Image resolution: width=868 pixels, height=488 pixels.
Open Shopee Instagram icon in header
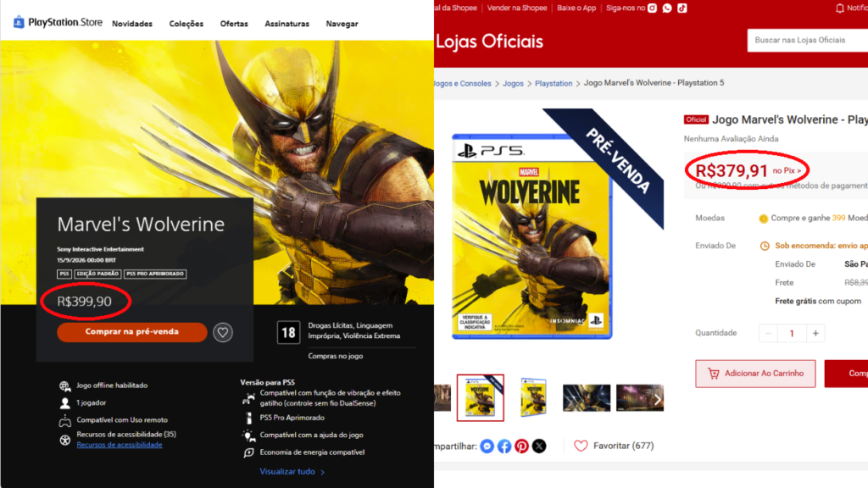click(652, 8)
